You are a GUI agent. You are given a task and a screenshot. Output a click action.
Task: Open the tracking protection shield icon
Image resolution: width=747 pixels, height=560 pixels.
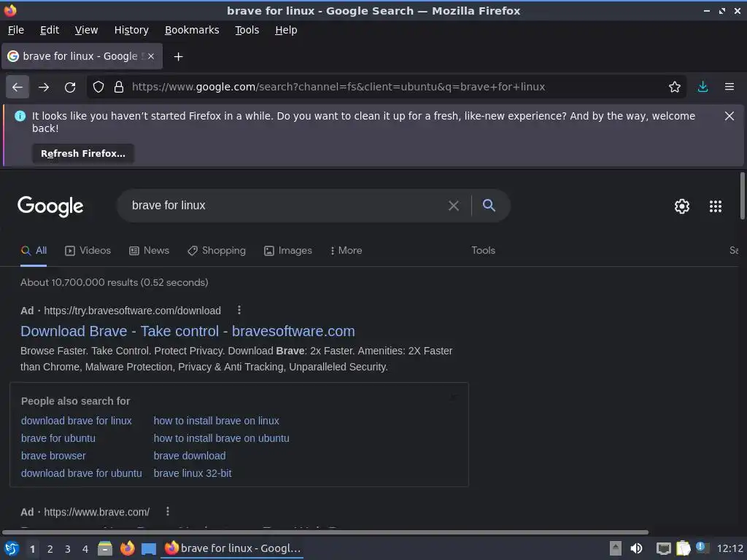click(98, 87)
